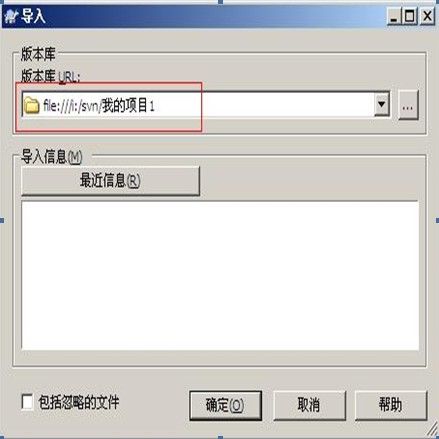Cancel the import with 取消

point(309,405)
